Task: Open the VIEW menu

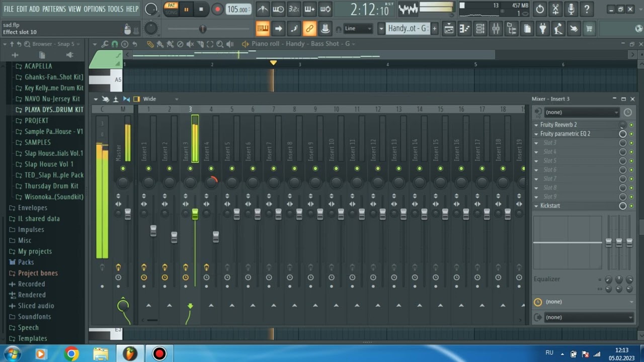Action: (x=74, y=9)
